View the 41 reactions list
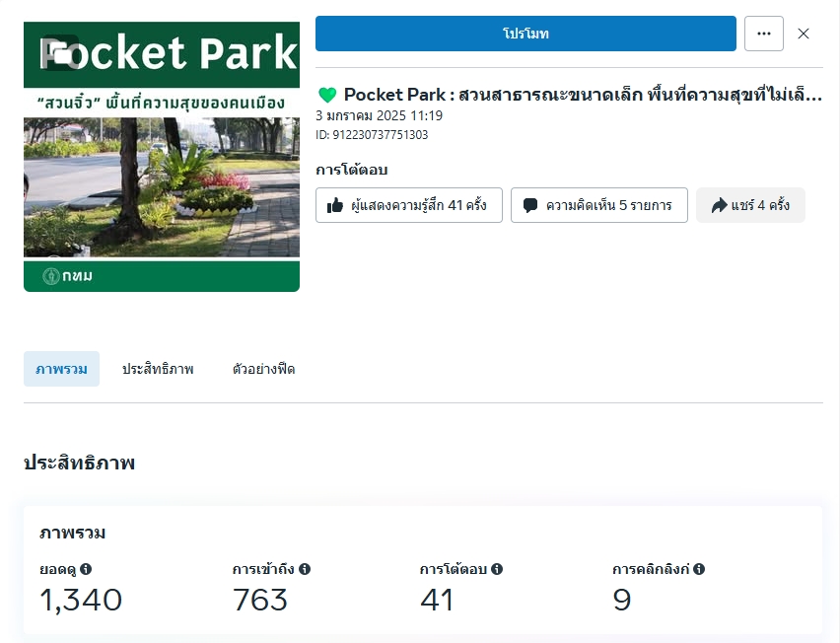 click(409, 205)
